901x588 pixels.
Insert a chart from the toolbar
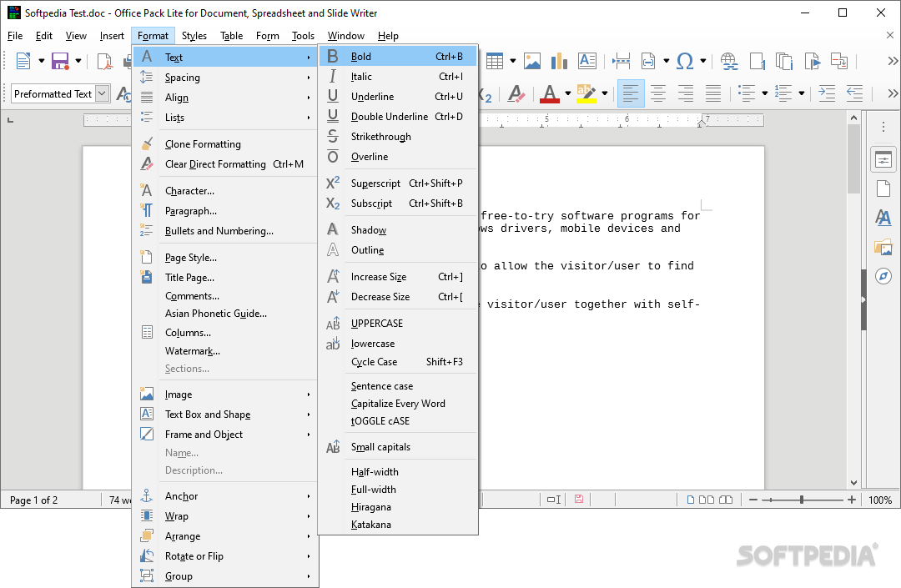pyautogui.click(x=559, y=61)
